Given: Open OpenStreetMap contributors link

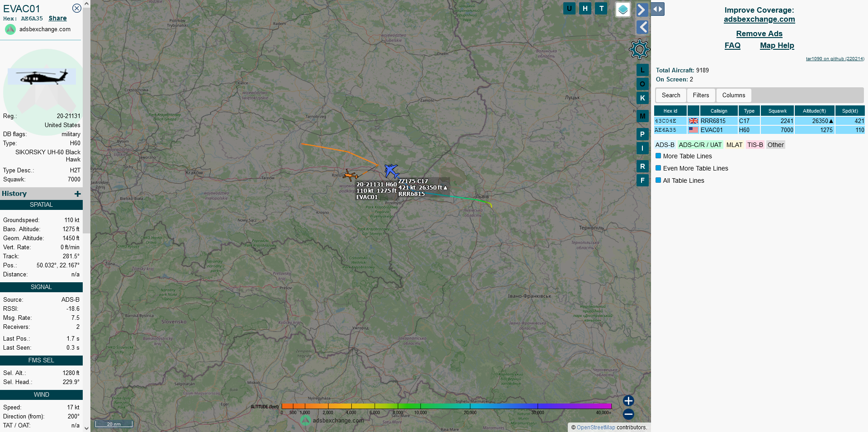Looking at the screenshot, I should [x=596, y=427].
